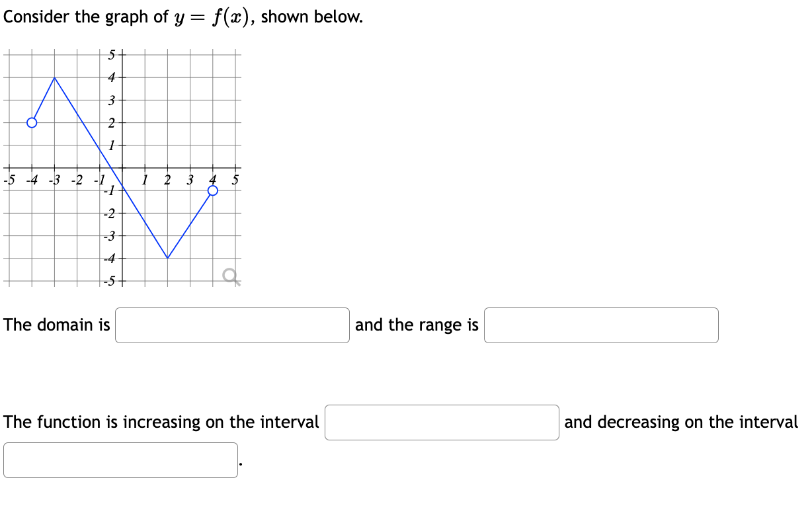Viewport: 812px width, 525px height.
Task: Click the y-axis tick labeled -3
Action: (x=109, y=235)
